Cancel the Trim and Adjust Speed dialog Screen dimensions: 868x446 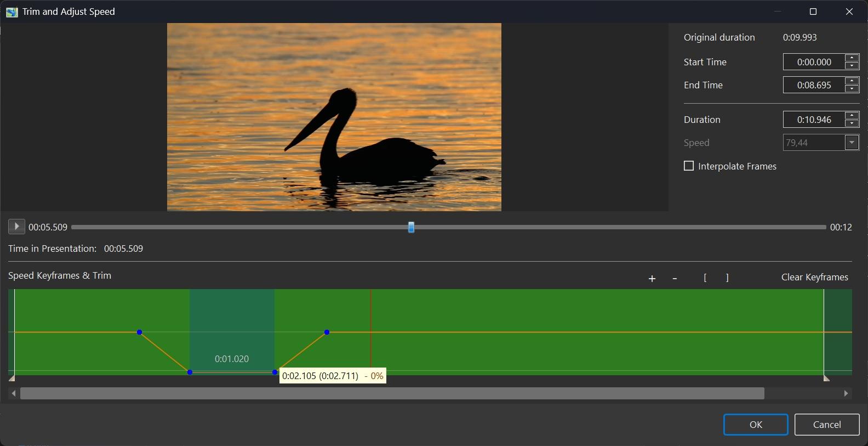pyautogui.click(x=826, y=425)
